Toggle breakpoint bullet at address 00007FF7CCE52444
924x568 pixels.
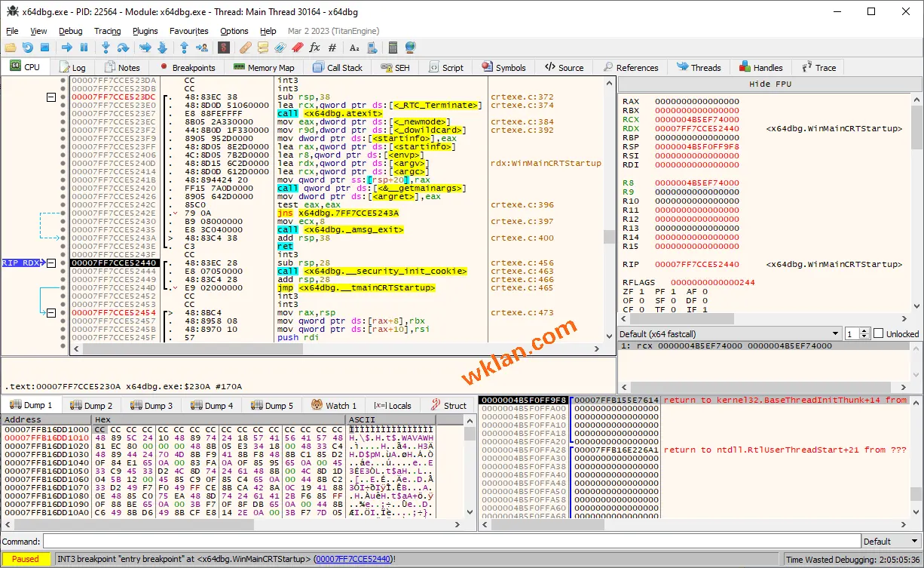[x=63, y=272]
